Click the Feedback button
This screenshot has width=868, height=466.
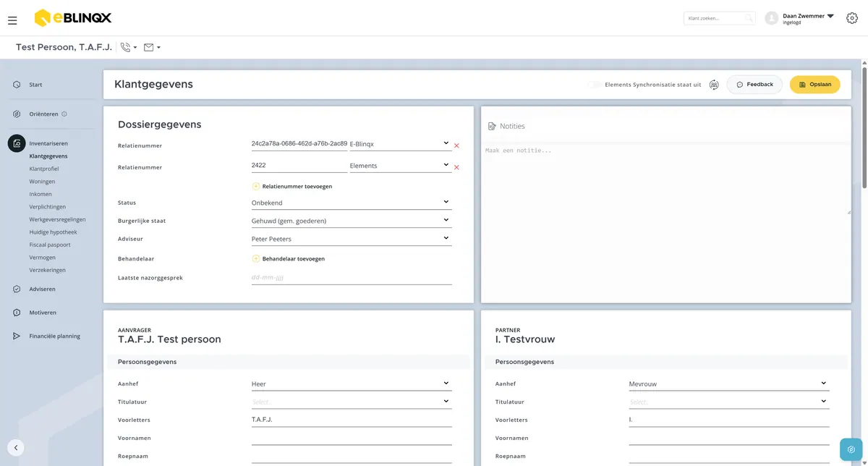pos(754,85)
